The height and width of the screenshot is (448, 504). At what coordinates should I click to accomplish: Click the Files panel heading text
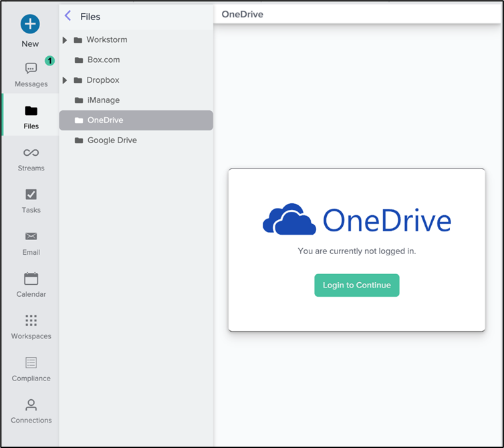tap(90, 17)
